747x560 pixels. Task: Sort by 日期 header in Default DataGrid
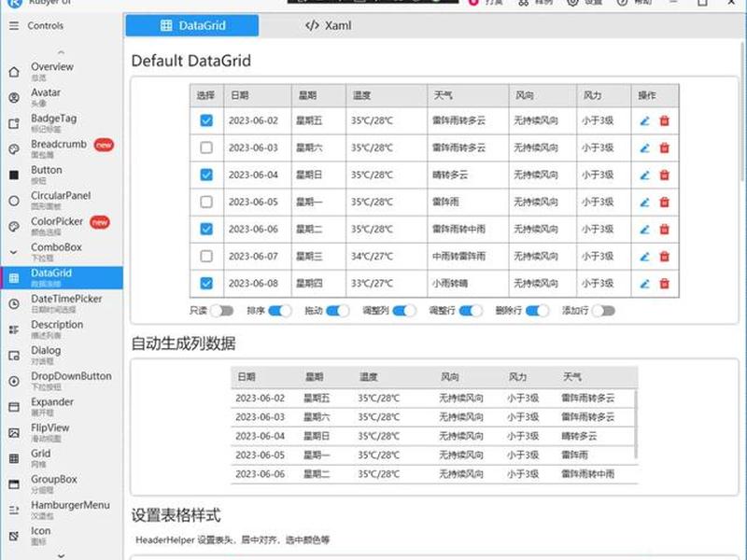click(258, 96)
